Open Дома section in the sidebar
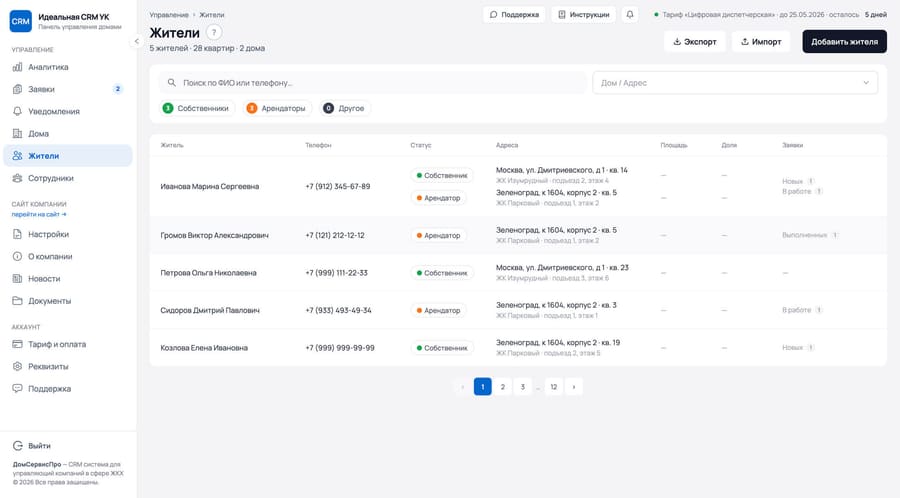Screen dimensions: 900x498 pos(68,134)
